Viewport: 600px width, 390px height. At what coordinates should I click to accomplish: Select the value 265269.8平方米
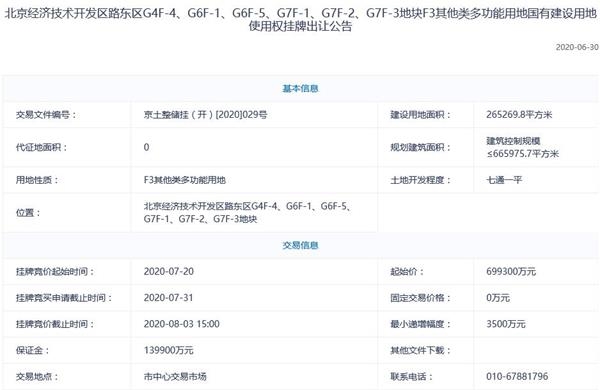[x=519, y=114]
